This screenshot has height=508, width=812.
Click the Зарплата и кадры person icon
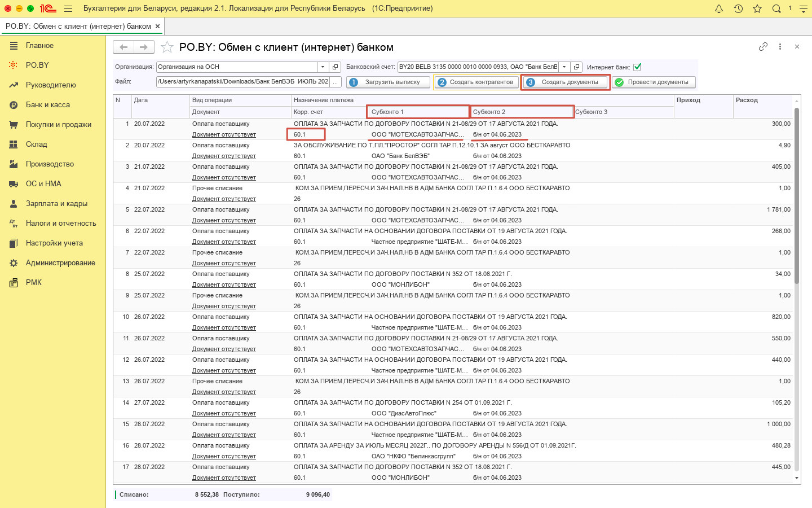tap(14, 203)
